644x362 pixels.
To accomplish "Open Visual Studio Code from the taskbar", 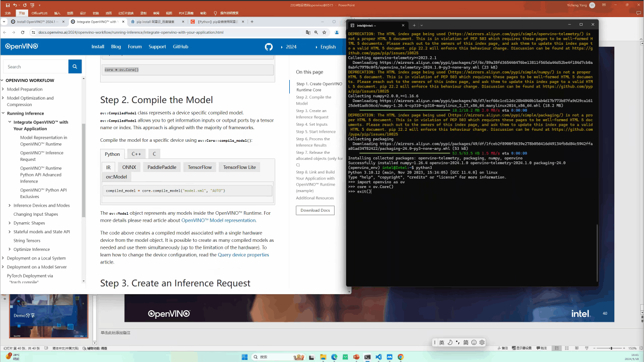I will pyautogui.click(x=378, y=357).
